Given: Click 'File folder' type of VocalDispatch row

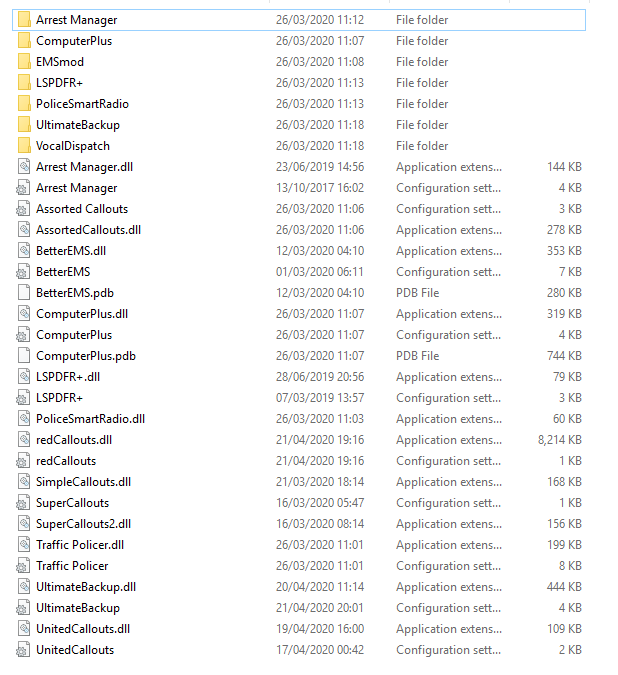Looking at the screenshot, I should [x=422, y=146].
